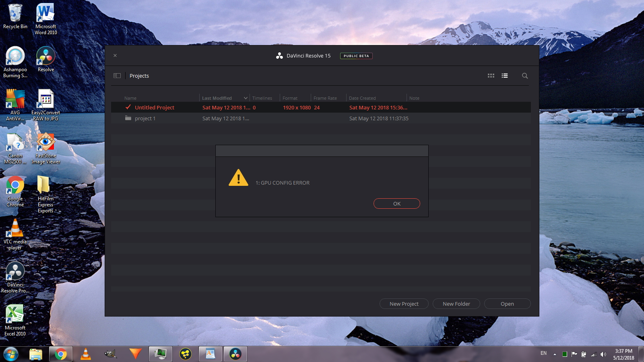The width and height of the screenshot is (644, 362).
Task: Select the project 1 folder name
Action: tap(145, 118)
